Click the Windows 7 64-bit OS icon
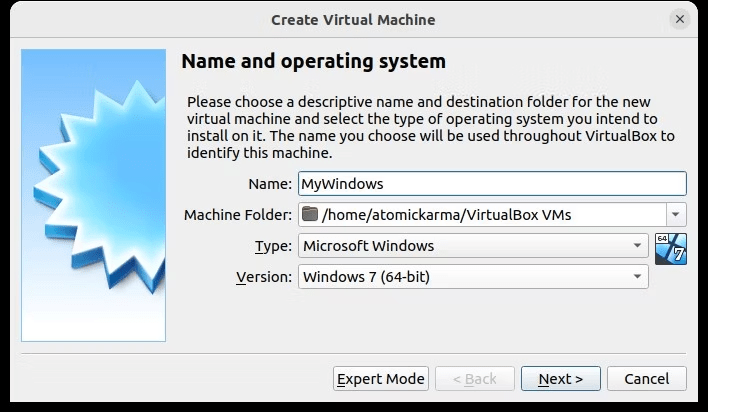Screen dimensions: 748x416 pos(670,249)
